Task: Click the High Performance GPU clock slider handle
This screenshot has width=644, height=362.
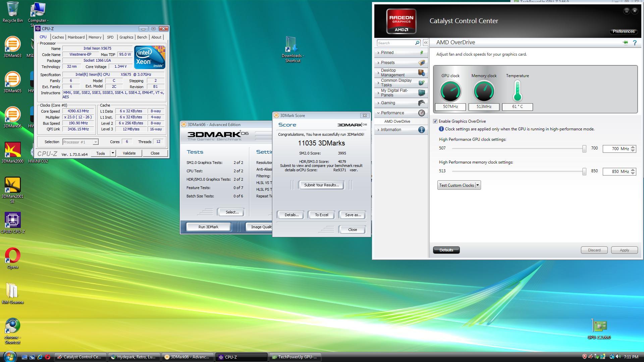Action: click(x=584, y=148)
